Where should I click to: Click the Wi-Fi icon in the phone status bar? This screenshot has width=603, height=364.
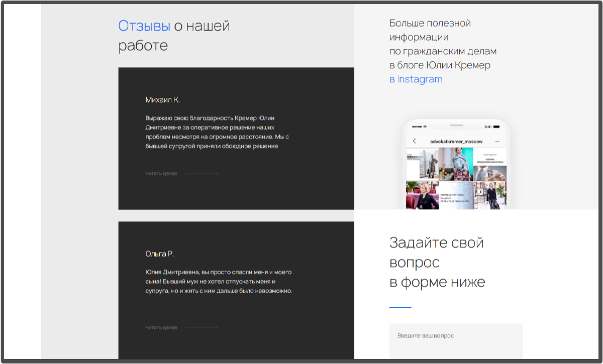(425, 127)
